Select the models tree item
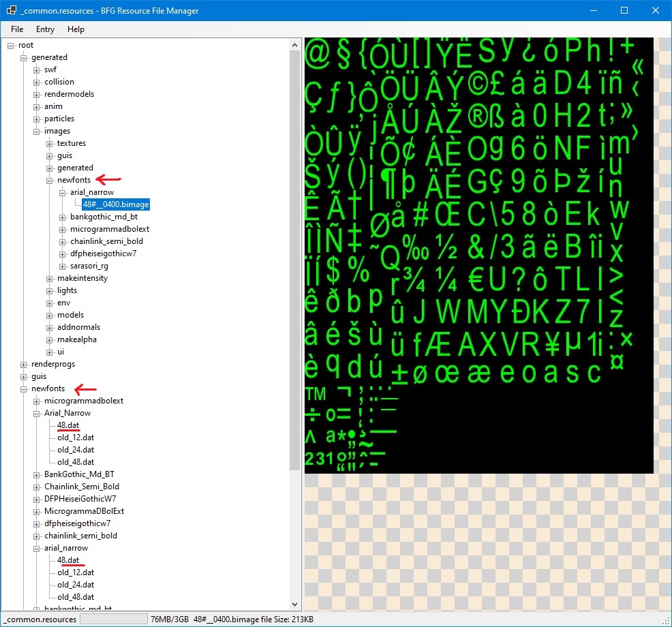672x627 pixels. [x=70, y=315]
